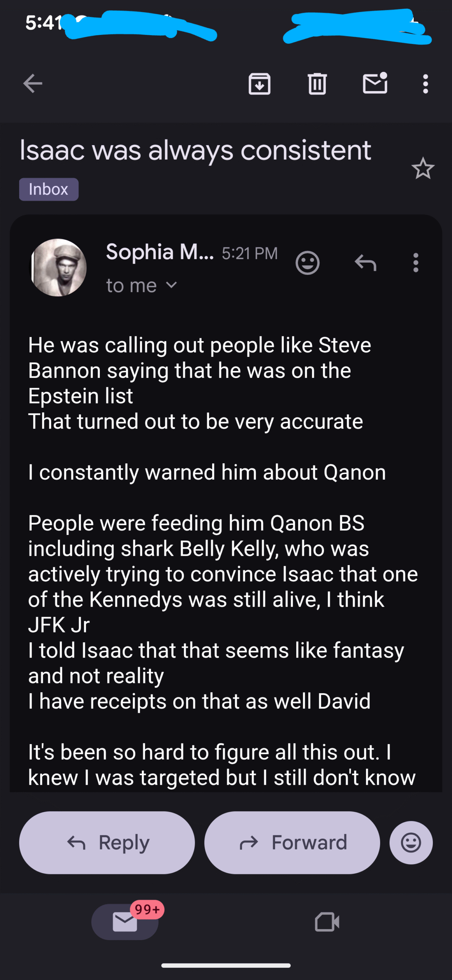Switch to the Meet video tab
Viewport: 452px width, 980px height.
(327, 921)
